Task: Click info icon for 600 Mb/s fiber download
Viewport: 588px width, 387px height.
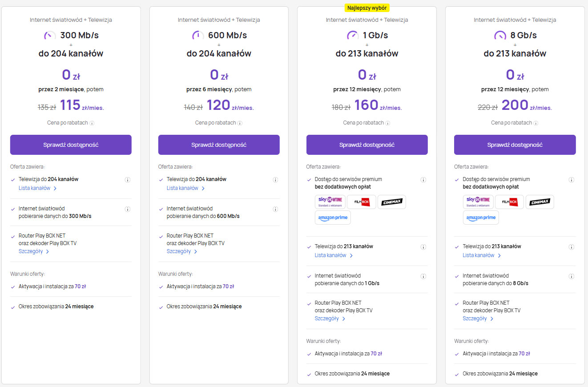Action: pyautogui.click(x=275, y=209)
